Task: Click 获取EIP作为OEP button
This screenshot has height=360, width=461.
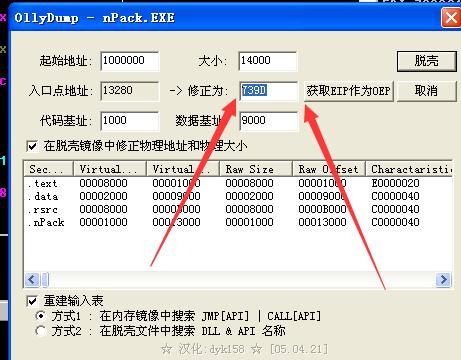Action: tap(348, 91)
